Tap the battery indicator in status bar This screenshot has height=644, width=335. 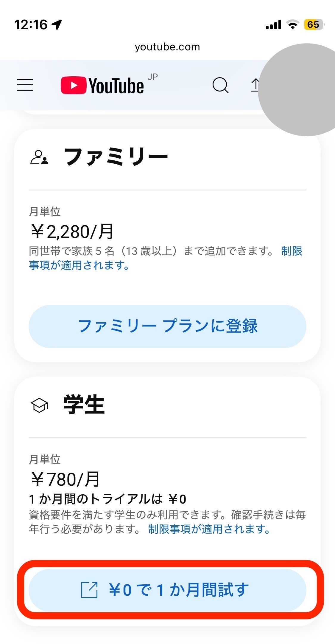tap(314, 24)
